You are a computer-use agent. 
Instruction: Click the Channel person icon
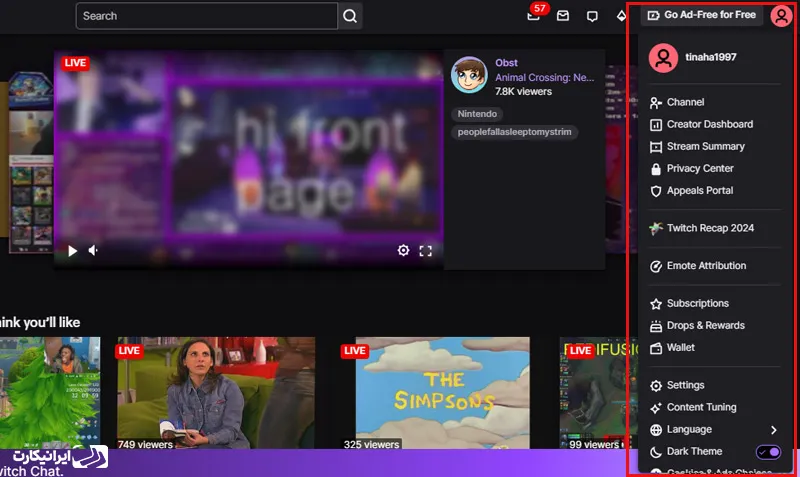(x=656, y=103)
